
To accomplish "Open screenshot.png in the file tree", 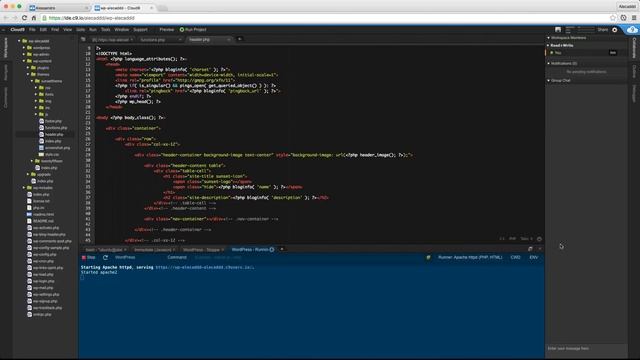I will click(x=57, y=148).
